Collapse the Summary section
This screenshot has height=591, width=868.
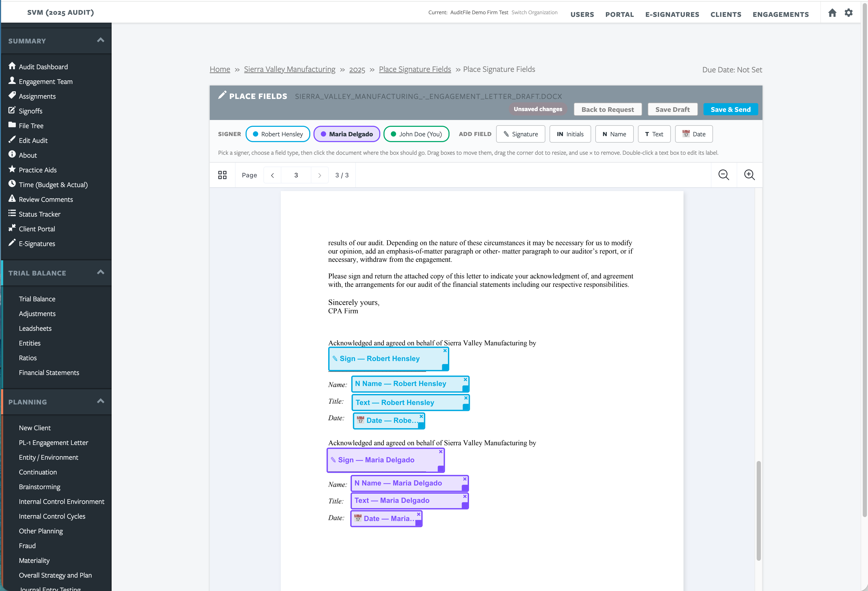pyautogui.click(x=101, y=40)
